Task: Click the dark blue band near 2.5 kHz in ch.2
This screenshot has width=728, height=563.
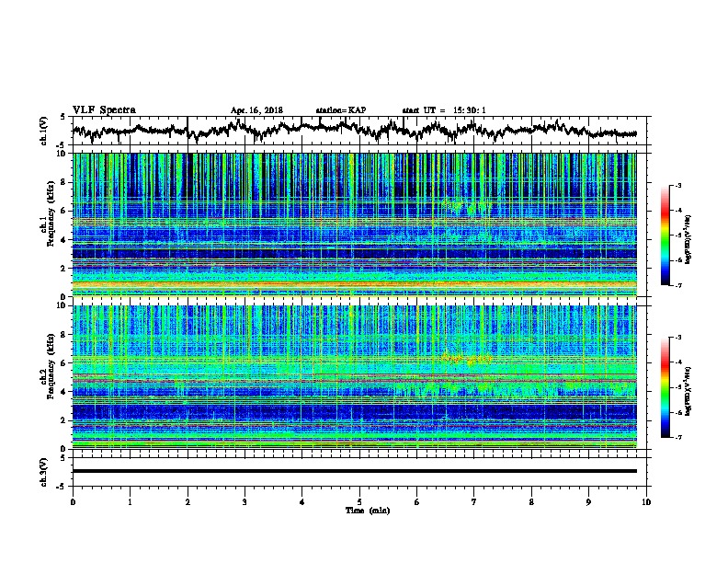Action: (354, 412)
